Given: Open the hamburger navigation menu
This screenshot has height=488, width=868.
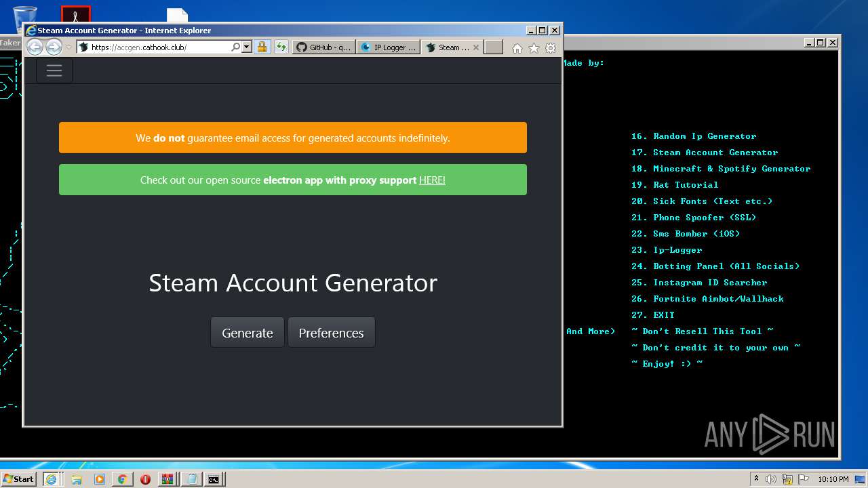Looking at the screenshot, I should [54, 70].
